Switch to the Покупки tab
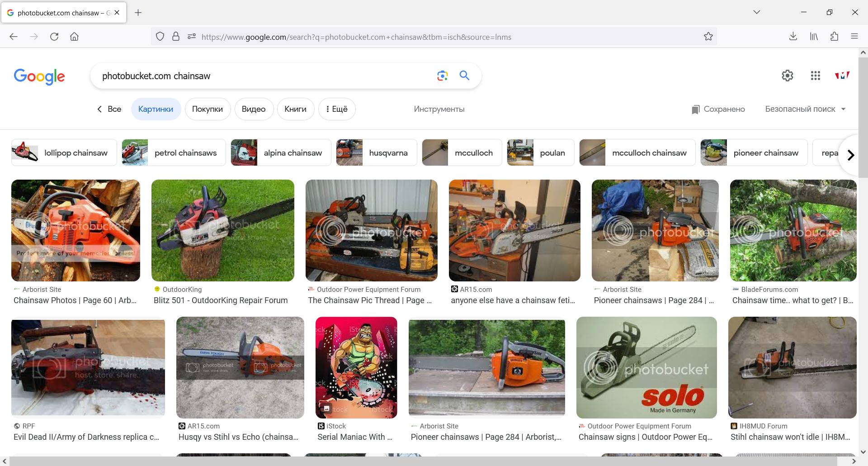868x466 pixels. pyautogui.click(x=208, y=109)
